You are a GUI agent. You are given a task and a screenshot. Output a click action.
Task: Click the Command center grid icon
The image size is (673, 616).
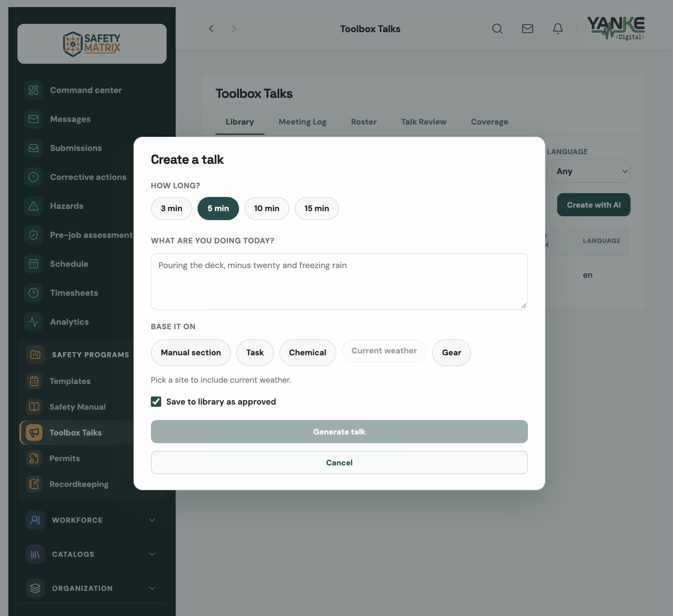[33, 90]
